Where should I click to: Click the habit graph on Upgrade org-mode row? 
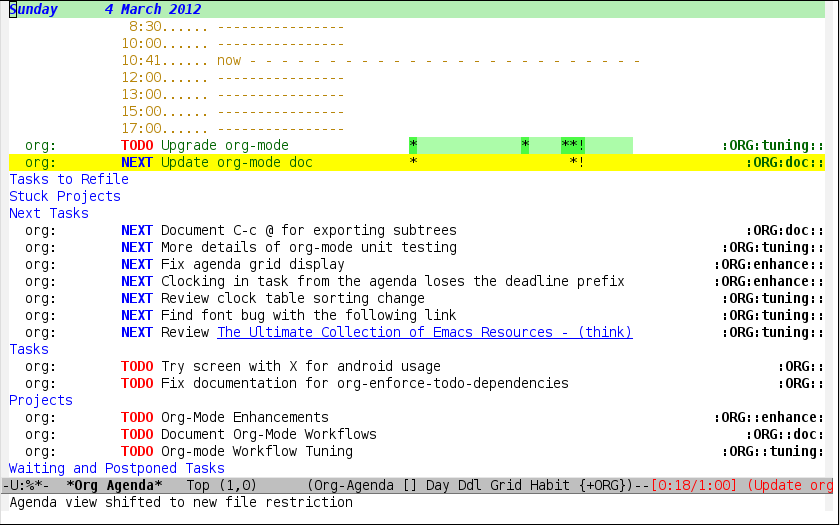tap(520, 145)
